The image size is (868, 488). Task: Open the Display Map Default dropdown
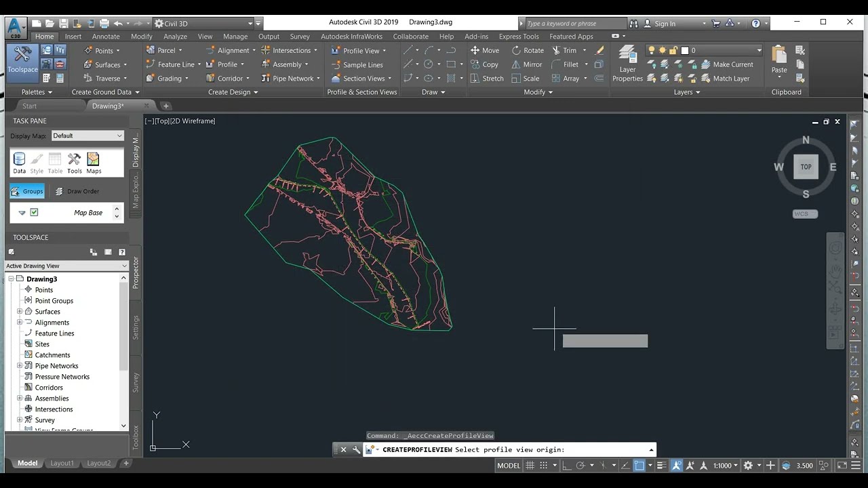tap(87, 136)
